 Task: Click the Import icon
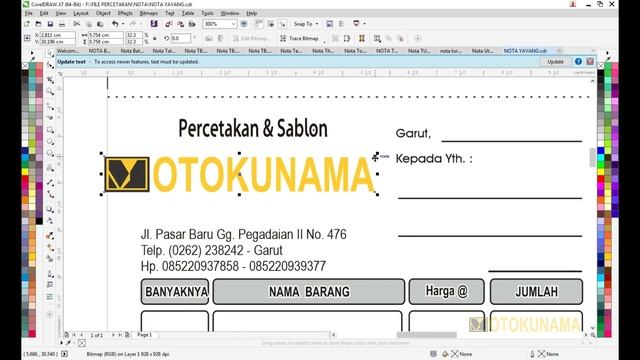coord(169,24)
